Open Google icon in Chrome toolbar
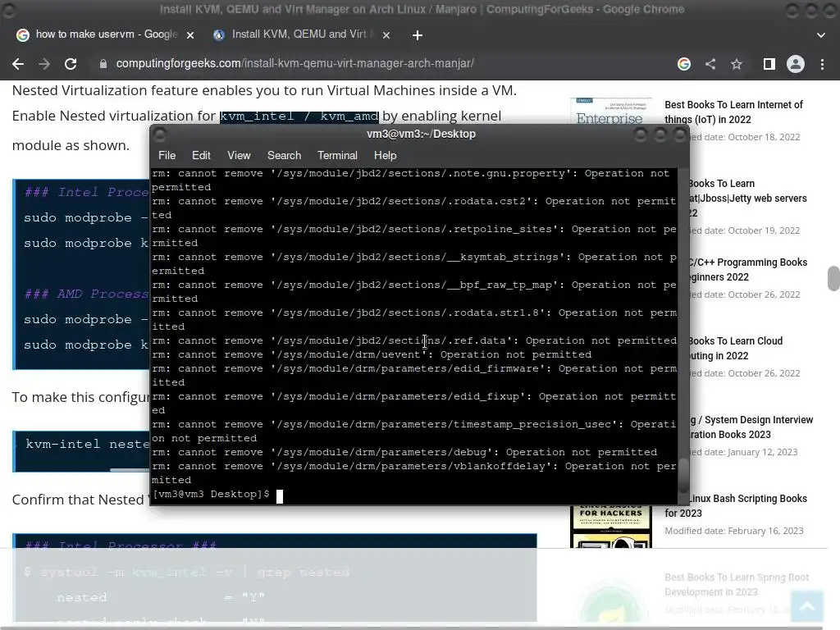The height and width of the screenshot is (630, 840). pyautogui.click(x=683, y=64)
